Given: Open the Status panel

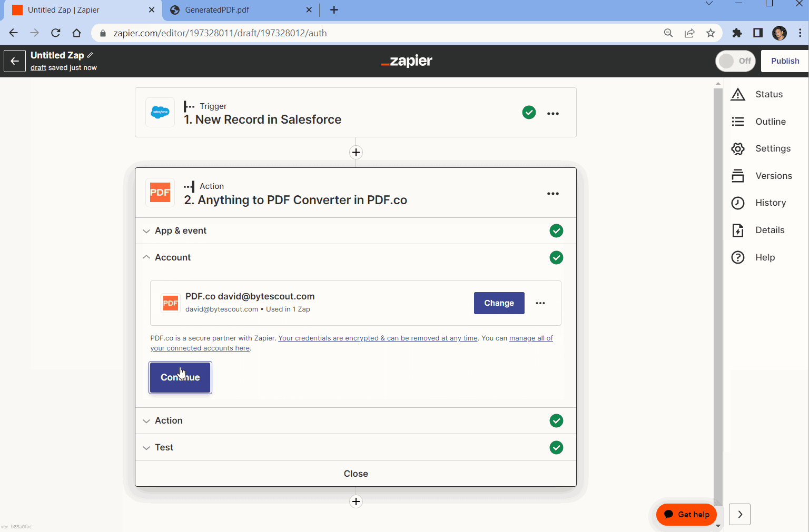Looking at the screenshot, I should 768,94.
